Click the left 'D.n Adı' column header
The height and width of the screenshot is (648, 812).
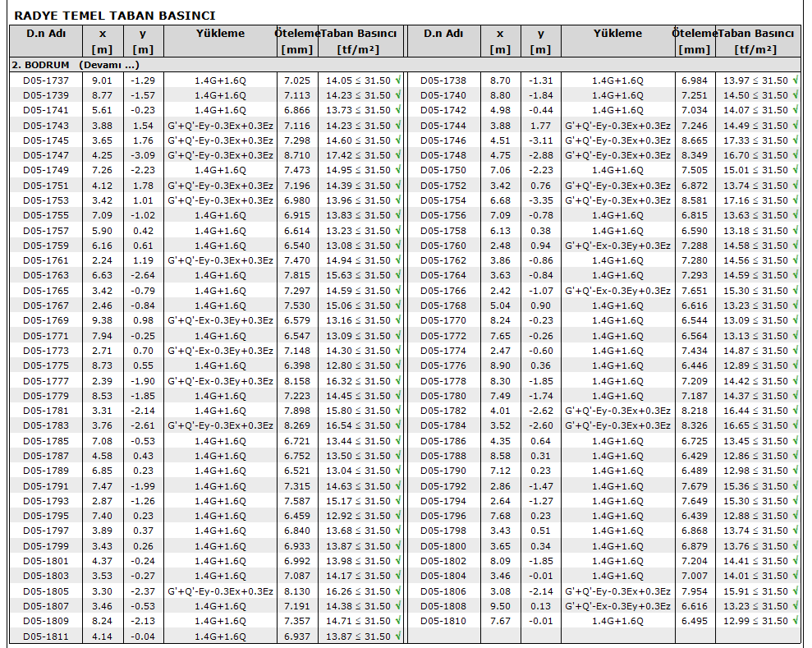(x=46, y=34)
